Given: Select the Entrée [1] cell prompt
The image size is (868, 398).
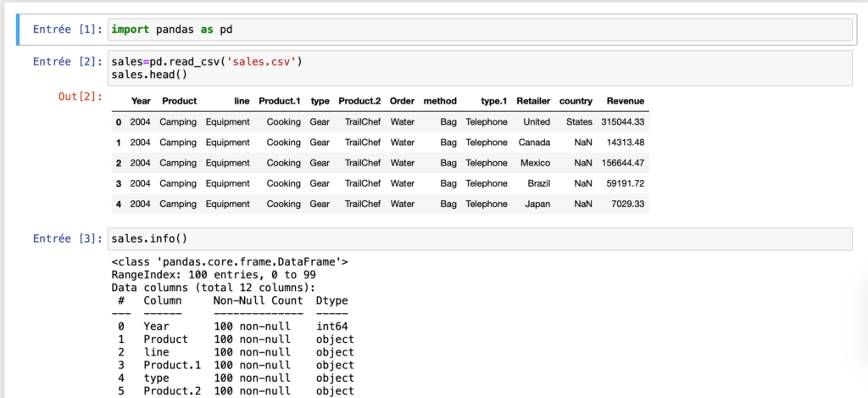Looking at the screenshot, I should click(x=68, y=30).
